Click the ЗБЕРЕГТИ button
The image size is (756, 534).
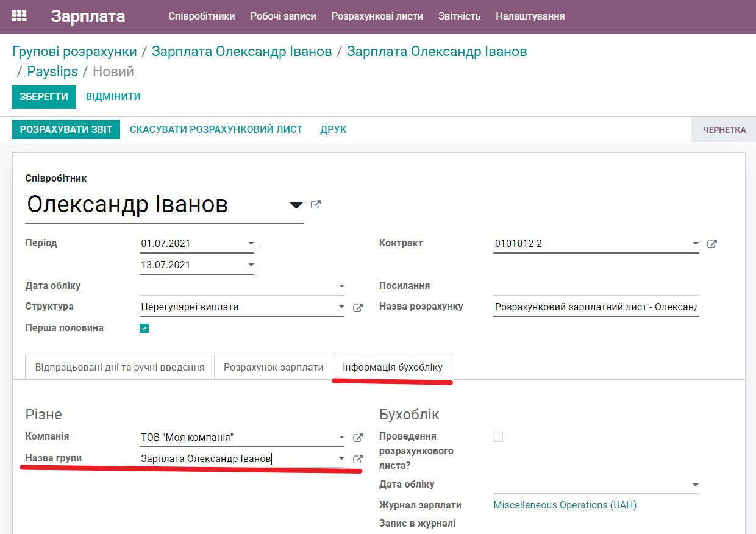(x=43, y=97)
